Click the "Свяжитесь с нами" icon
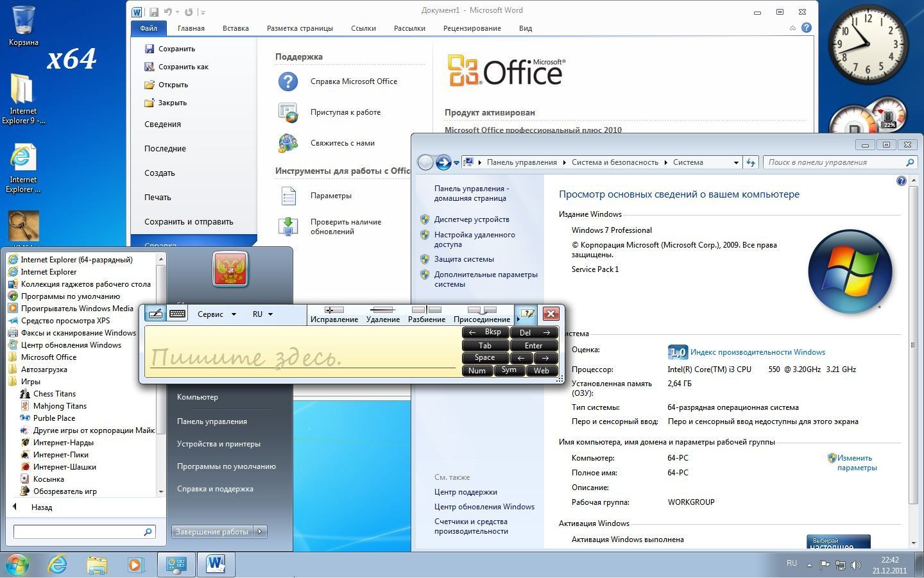This screenshot has height=578, width=924. (288, 143)
